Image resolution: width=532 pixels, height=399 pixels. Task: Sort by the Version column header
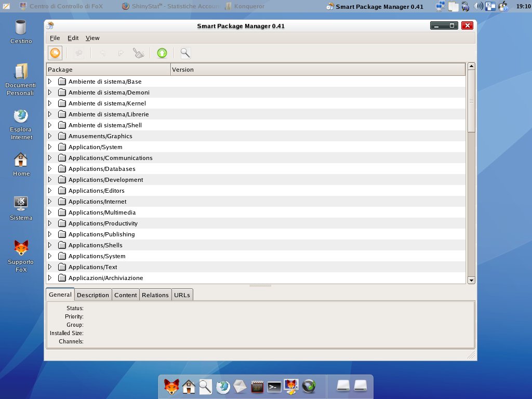tap(317, 70)
